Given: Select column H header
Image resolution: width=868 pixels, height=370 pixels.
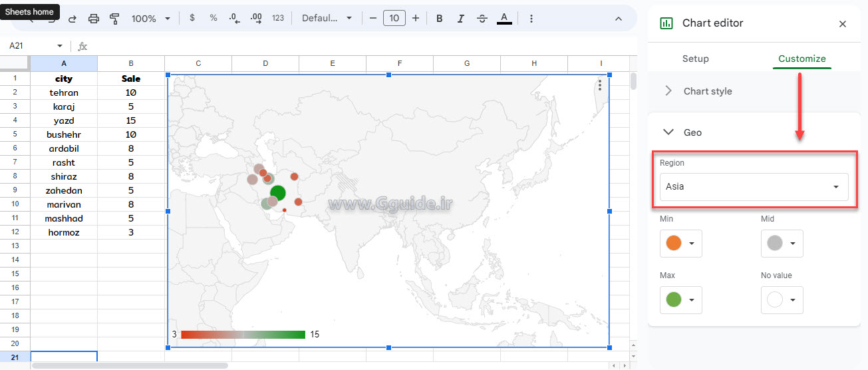Looking at the screenshot, I should 534,63.
